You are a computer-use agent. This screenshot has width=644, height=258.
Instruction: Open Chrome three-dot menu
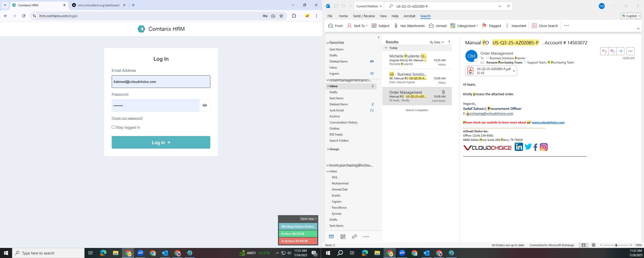pyautogui.click(x=316, y=16)
